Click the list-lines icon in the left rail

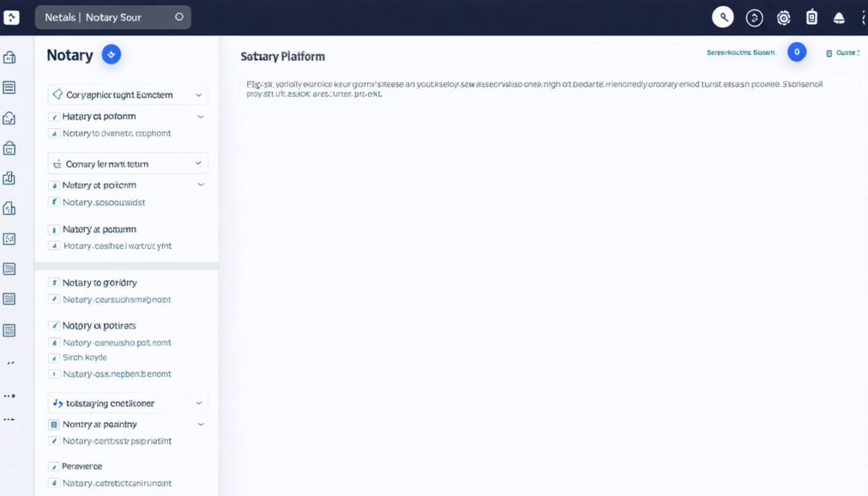(9, 88)
